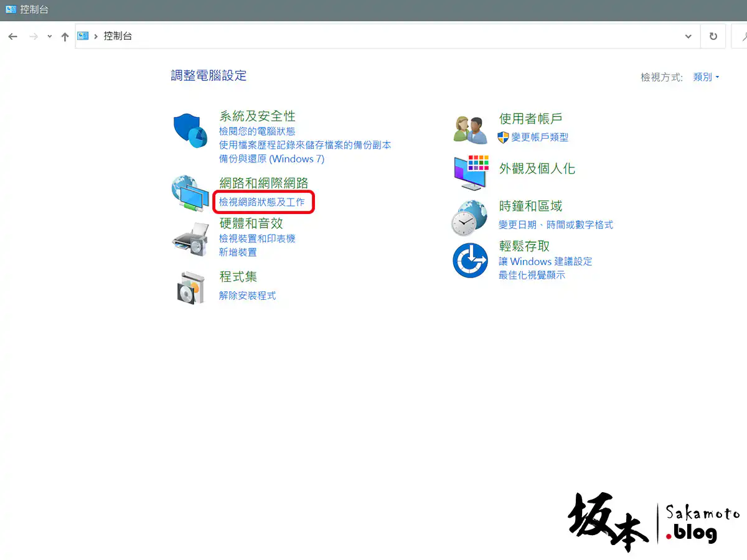Screen dimensions: 747x560
Task: Click the 新增裝置 link
Action: click(x=238, y=252)
